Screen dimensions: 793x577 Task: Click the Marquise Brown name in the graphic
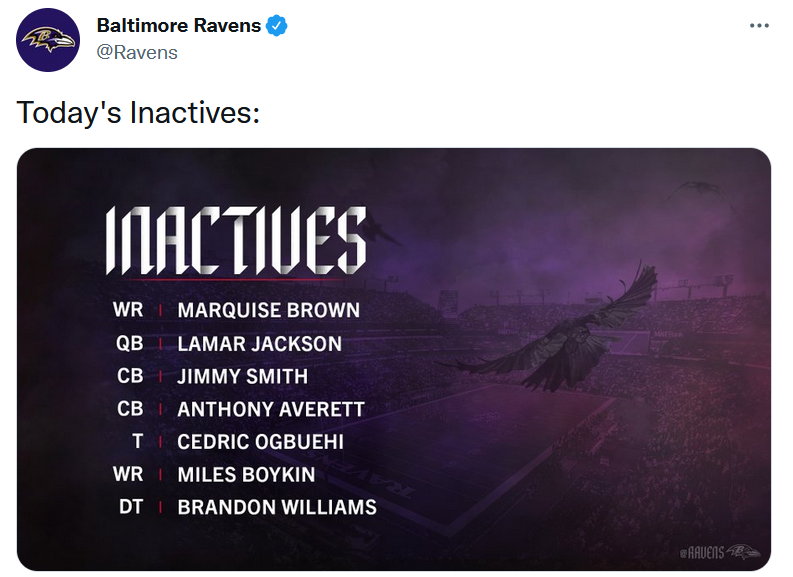(269, 310)
